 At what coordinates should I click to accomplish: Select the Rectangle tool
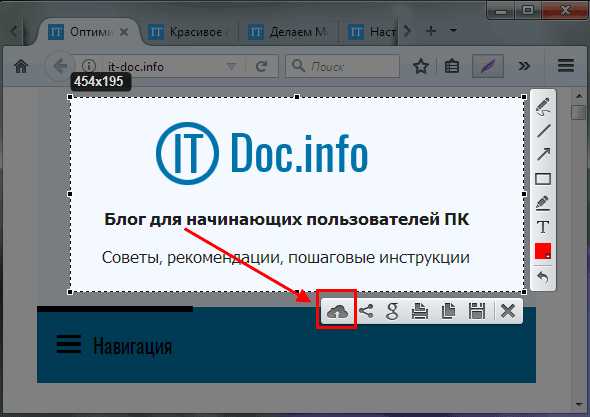click(x=543, y=179)
